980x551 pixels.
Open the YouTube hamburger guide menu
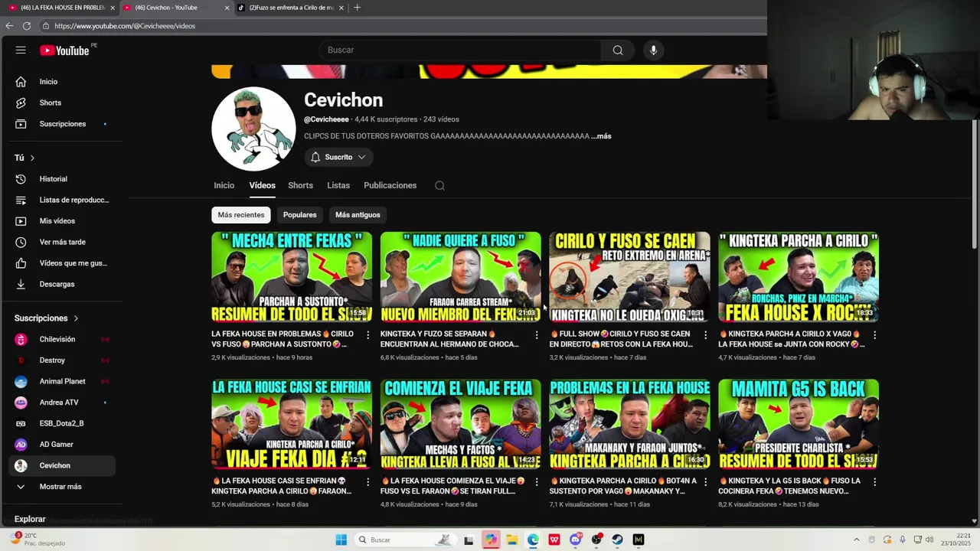(21, 51)
